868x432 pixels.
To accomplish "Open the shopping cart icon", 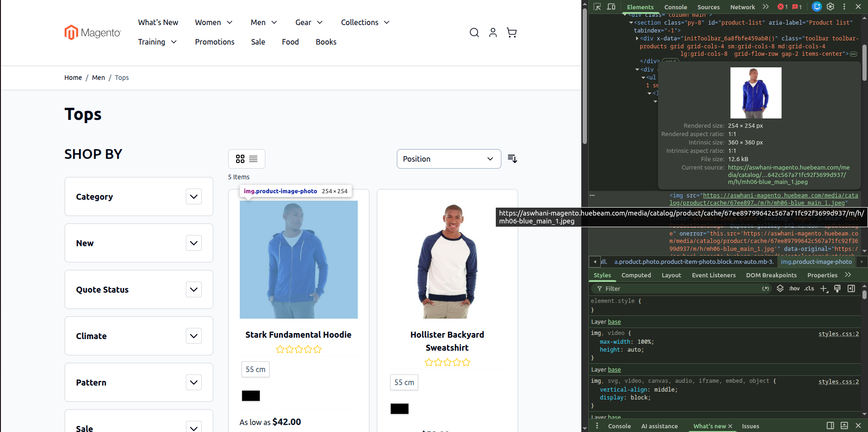I will pos(512,33).
